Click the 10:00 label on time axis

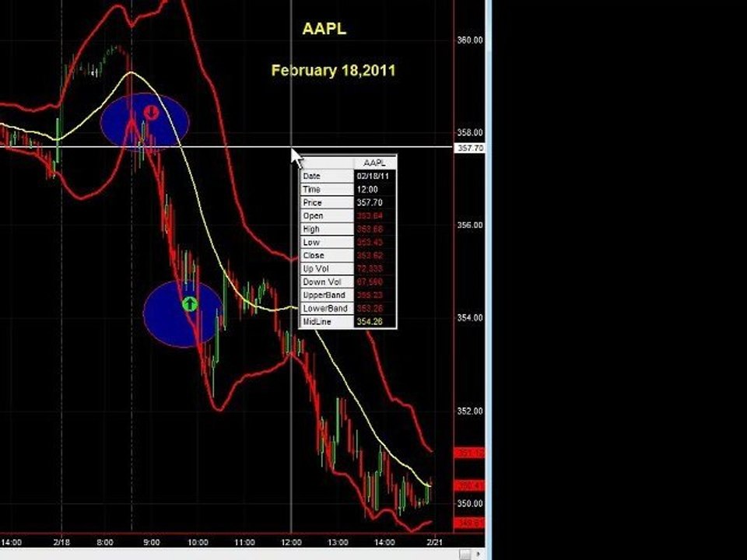[198, 542]
